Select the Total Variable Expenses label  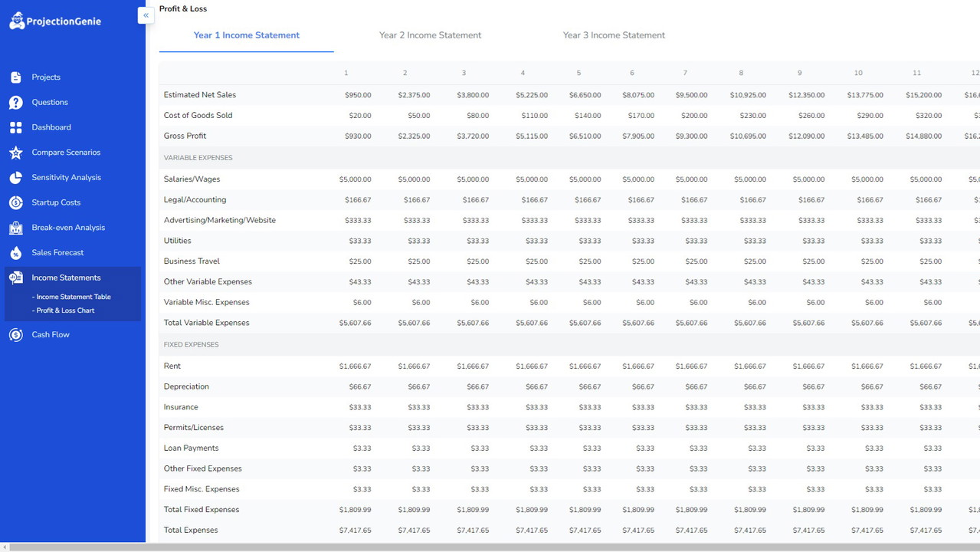pos(207,323)
